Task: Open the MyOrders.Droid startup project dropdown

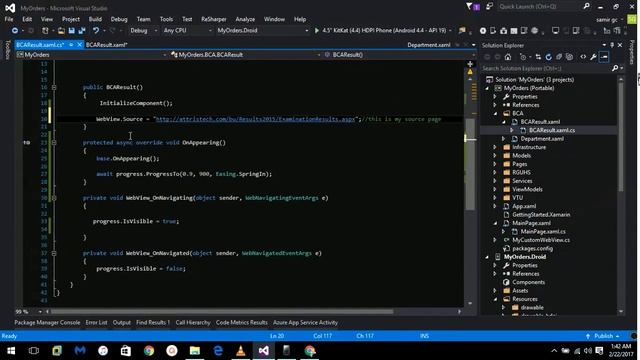Action: point(262,31)
